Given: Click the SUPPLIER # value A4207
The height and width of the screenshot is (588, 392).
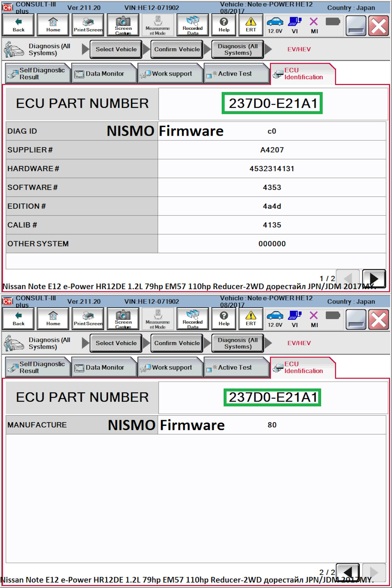Looking at the screenshot, I should click(x=272, y=150).
